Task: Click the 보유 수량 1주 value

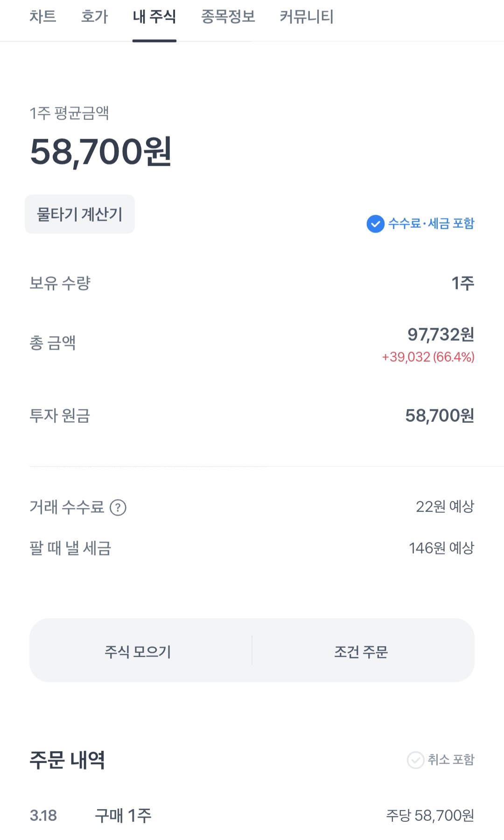Action: [462, 283]
